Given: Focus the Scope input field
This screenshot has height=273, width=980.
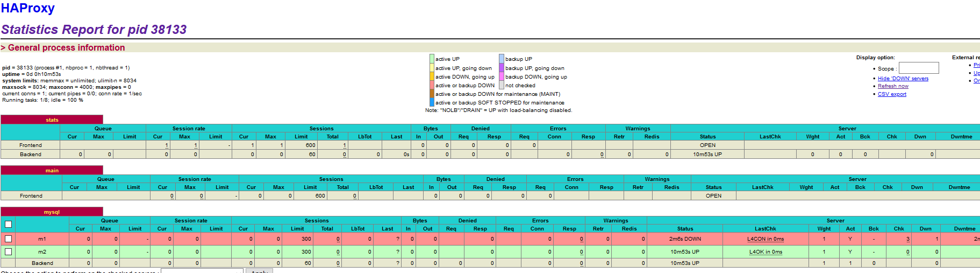Looking at the screenshot, I should (919, 68).
